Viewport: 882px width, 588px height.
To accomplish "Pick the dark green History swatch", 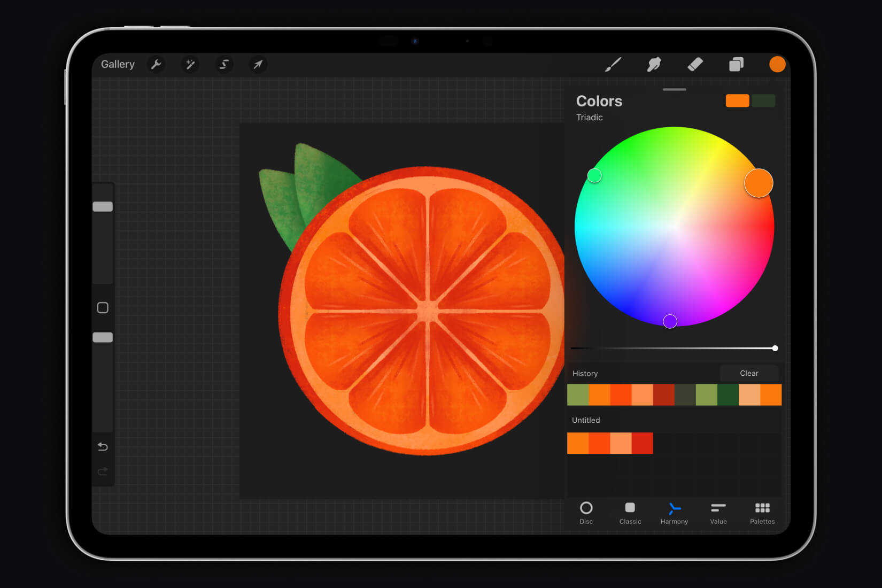I will pos(728,394).
